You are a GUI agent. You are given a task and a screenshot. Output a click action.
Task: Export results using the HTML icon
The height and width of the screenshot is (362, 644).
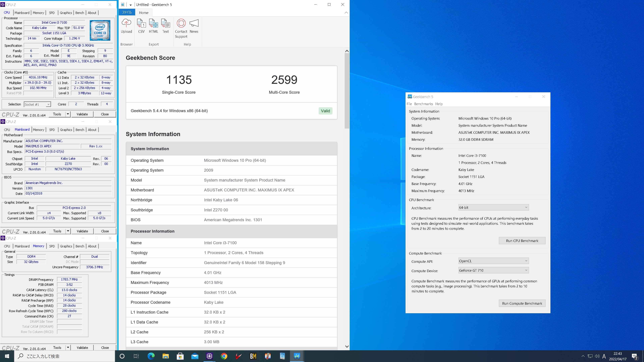tap(153, 26)
